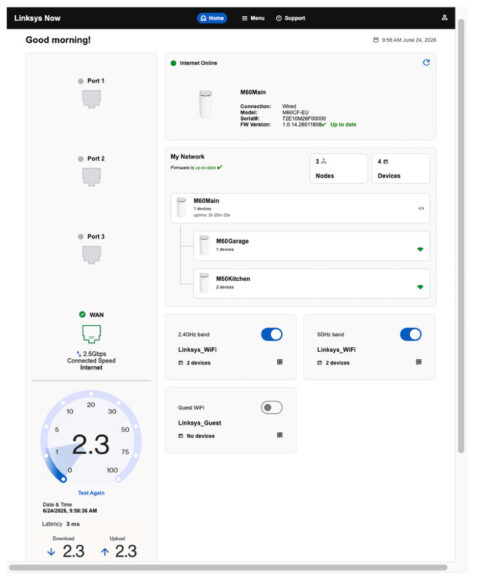Click the 2.4GHz band device icon next to '2 devices'
The height and width of the screenshot is (580, 477).
pyautogui.click(x=181, y=363)
